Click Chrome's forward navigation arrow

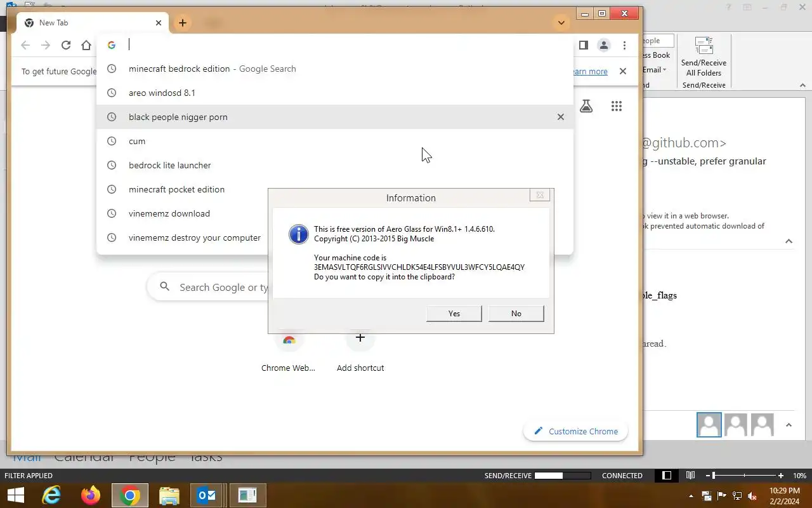click(x=46, y=45)
